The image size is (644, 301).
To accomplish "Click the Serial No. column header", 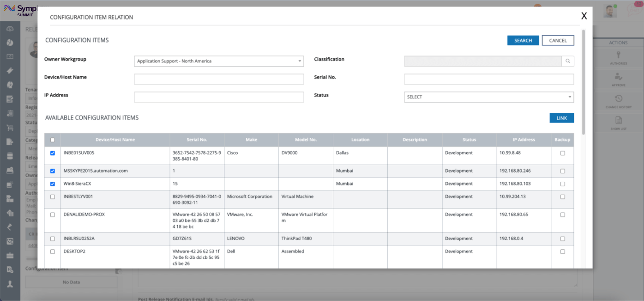I will [x=197, y=140].
